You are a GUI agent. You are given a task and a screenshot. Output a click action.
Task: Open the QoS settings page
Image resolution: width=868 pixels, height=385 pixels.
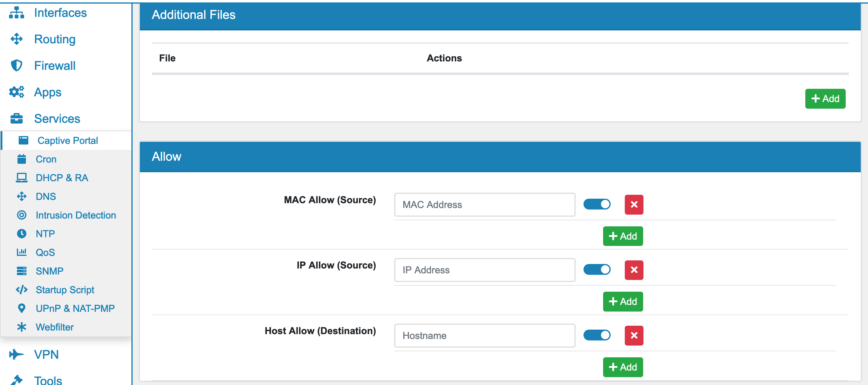coord(45,253)
